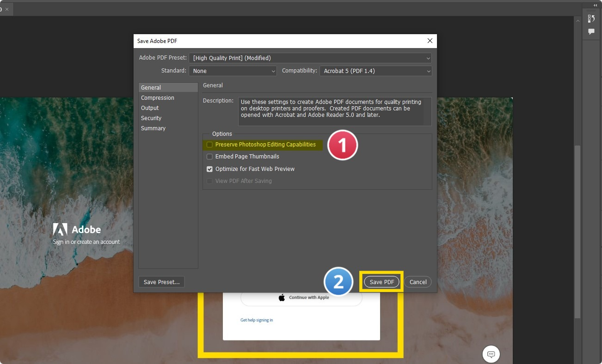This screenshot has height=364, width=602.
Task: Collapse the right panel dock arrows
Action: pyautogui.click(x=595, y=5)
